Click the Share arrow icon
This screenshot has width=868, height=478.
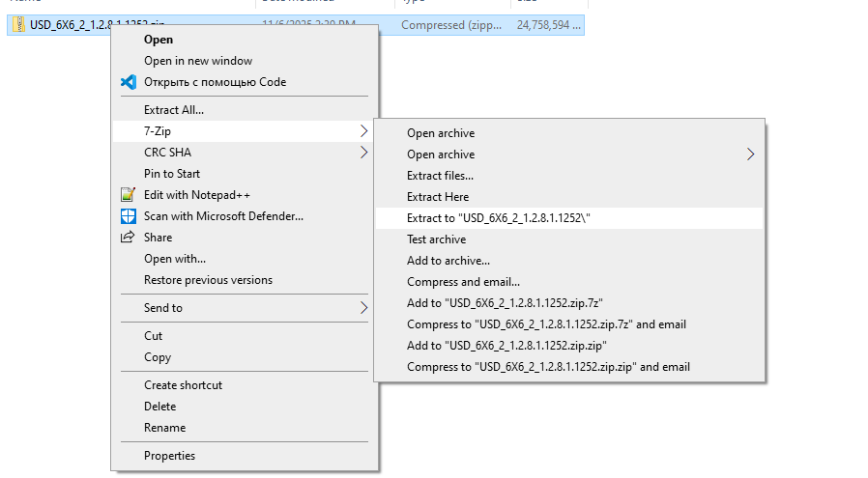(128, 238)
